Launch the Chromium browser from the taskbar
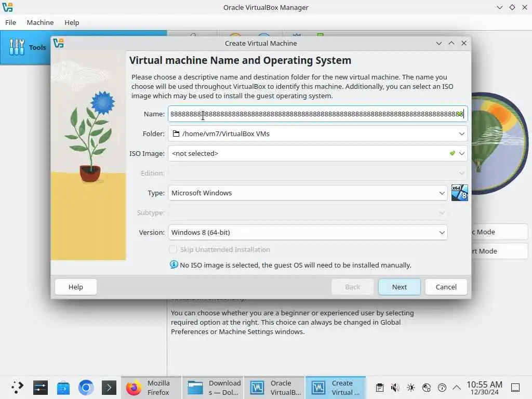 (x=86, y=388)
